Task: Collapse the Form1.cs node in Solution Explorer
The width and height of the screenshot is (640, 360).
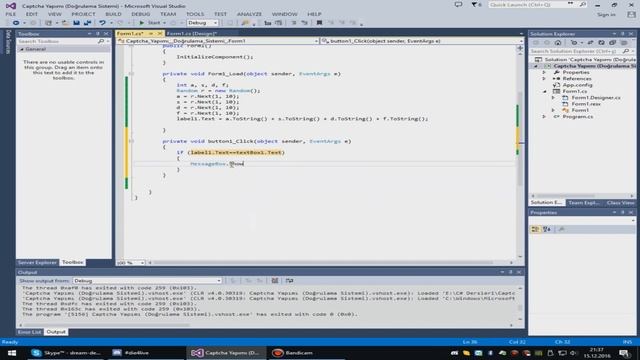Action: tap(544, 91)
